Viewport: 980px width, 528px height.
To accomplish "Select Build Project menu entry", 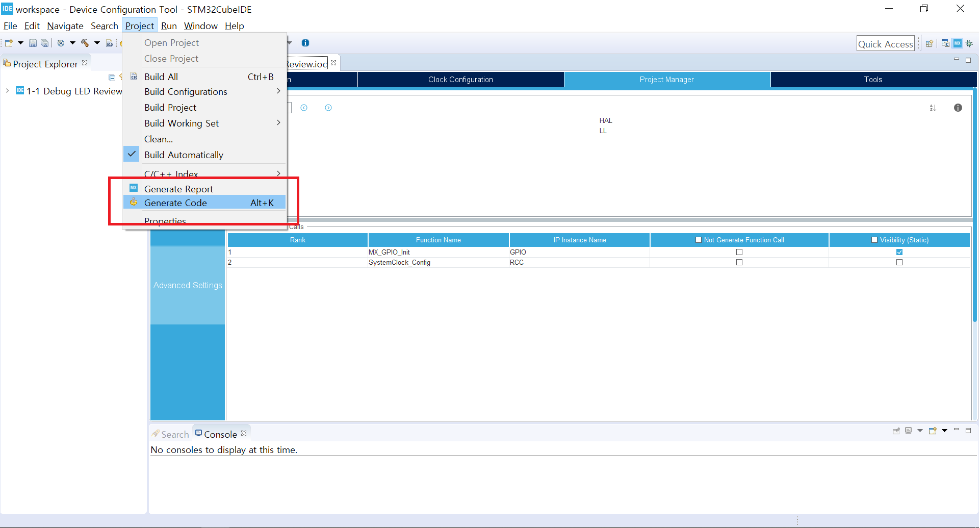I will pos(204,107).
